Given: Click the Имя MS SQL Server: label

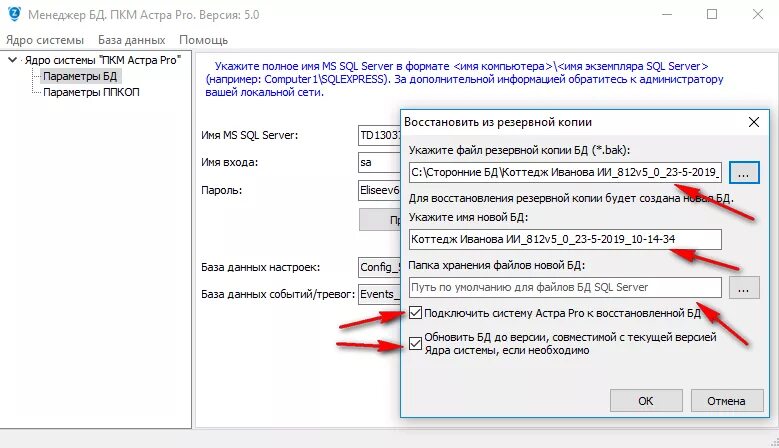Looking at the screenshot, I should click(249, 135).
